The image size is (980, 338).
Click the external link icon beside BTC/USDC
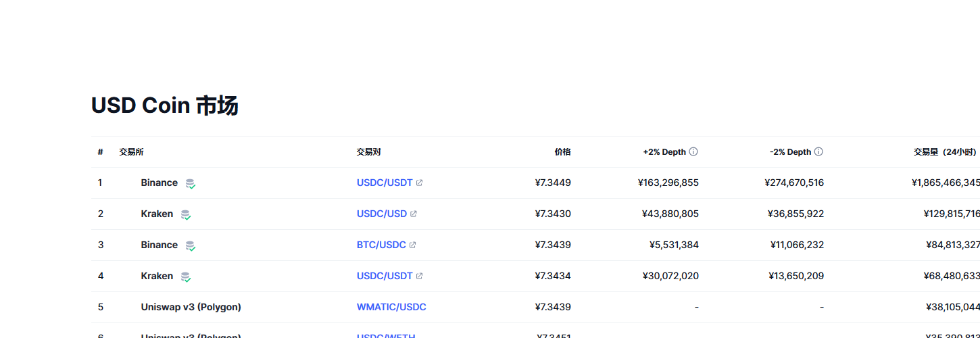pos(413,245)
